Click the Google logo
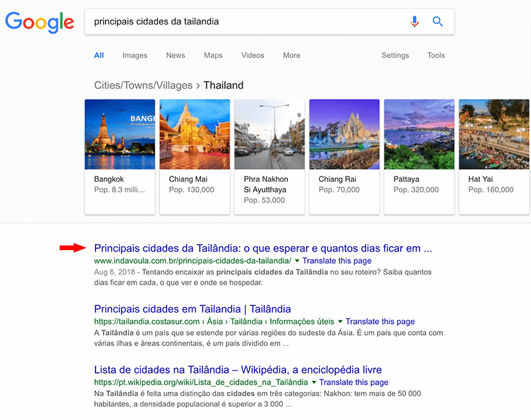Screen dimensions: 531x420 coord(40,23)
